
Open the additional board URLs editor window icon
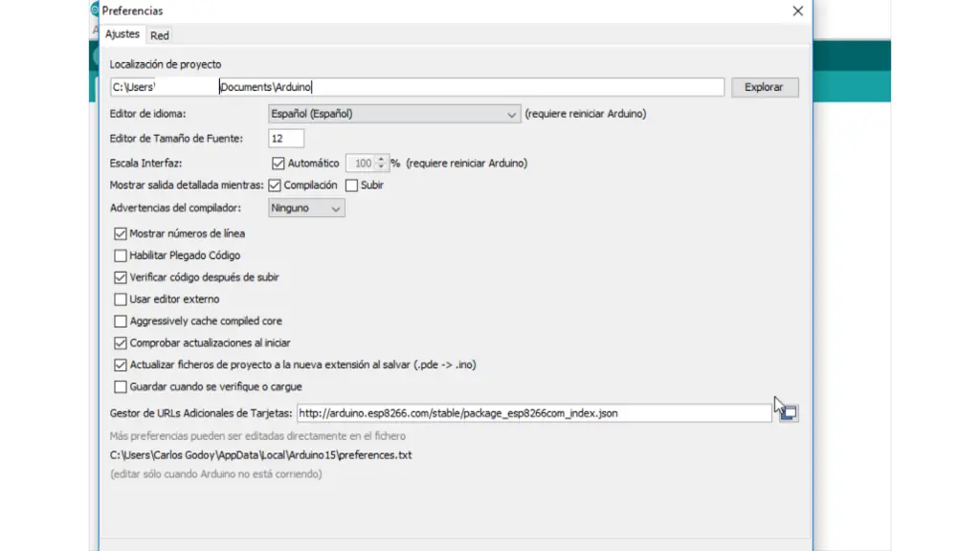pos(789,413)
